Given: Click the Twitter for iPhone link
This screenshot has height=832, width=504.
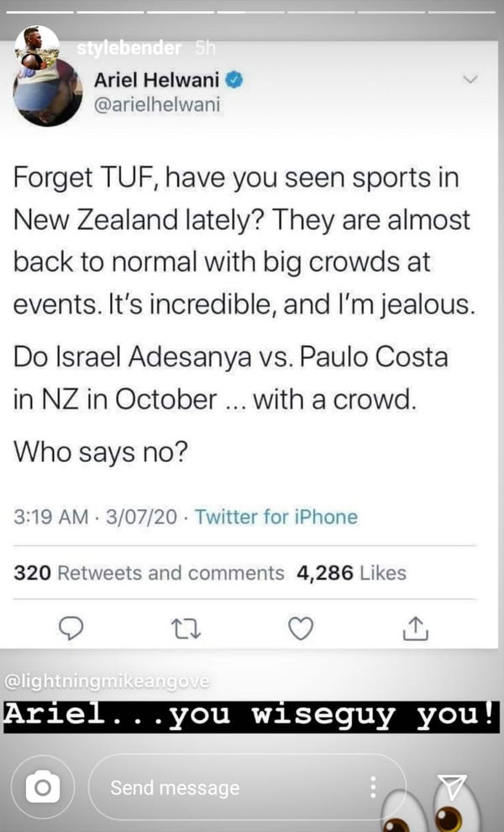Looking at the screenshot, I should 276,516.
